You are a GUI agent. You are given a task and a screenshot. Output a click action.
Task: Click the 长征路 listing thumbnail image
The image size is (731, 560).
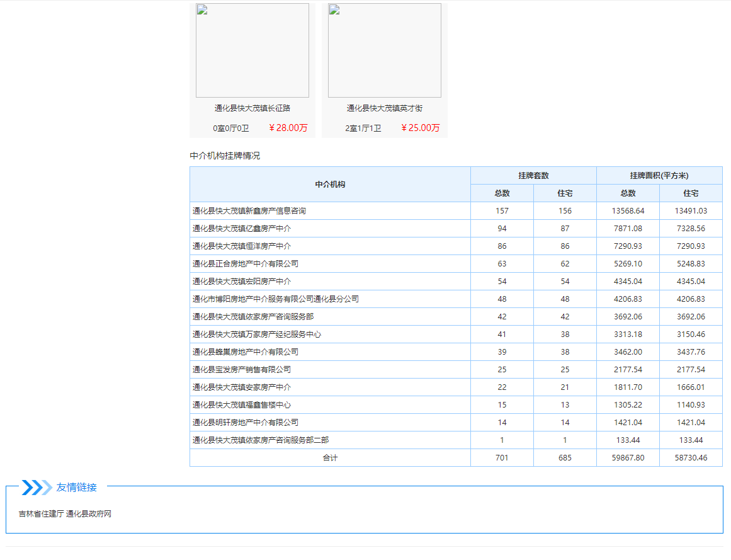point(252,50)
